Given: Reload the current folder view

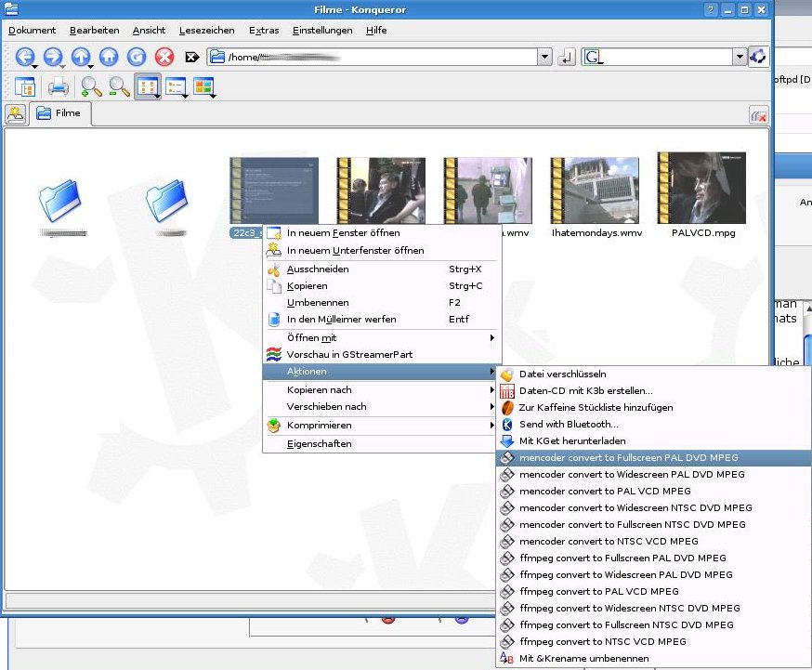Looking at the screenshot, I should click(x=137, y=57).
